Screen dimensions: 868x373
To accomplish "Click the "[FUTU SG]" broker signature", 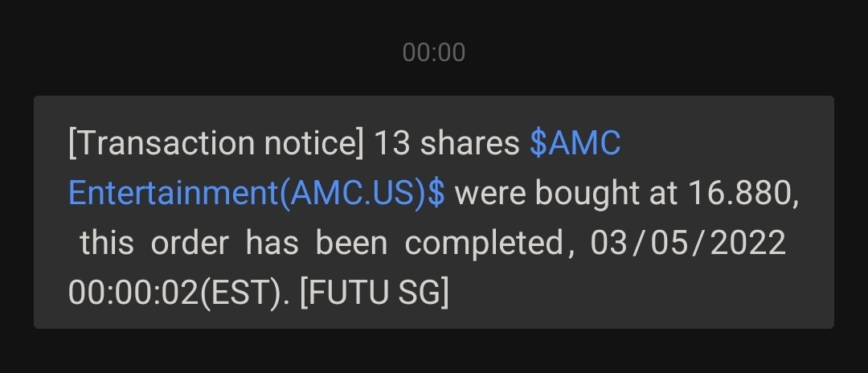I will coord(374,291).
